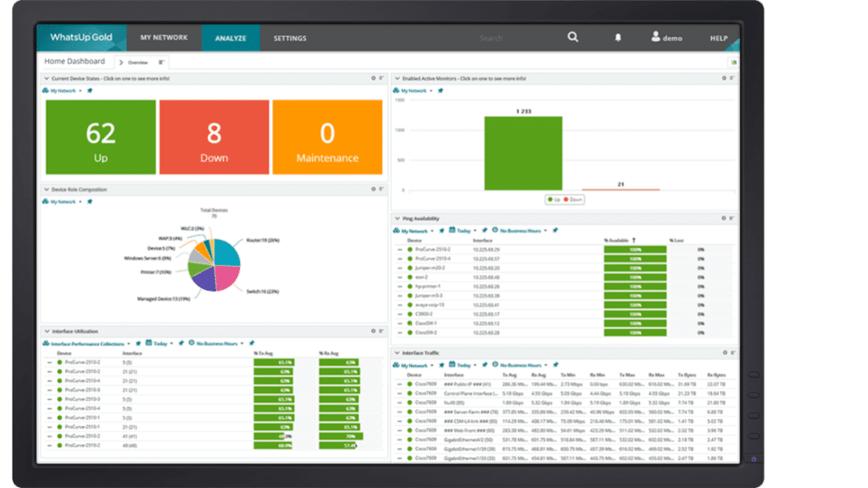Collapse the Interface Utilization panel
The width and height of the screenshot is (868, 488).
coord(47,331)
